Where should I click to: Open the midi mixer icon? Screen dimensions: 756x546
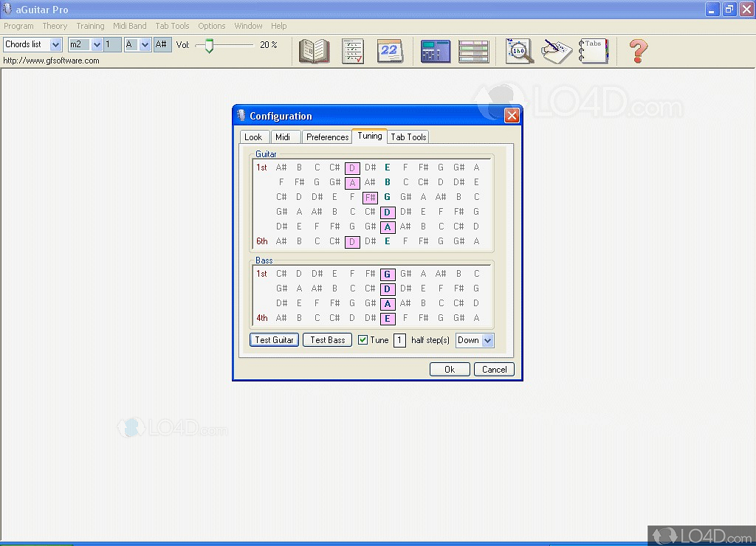pos(436,51)
